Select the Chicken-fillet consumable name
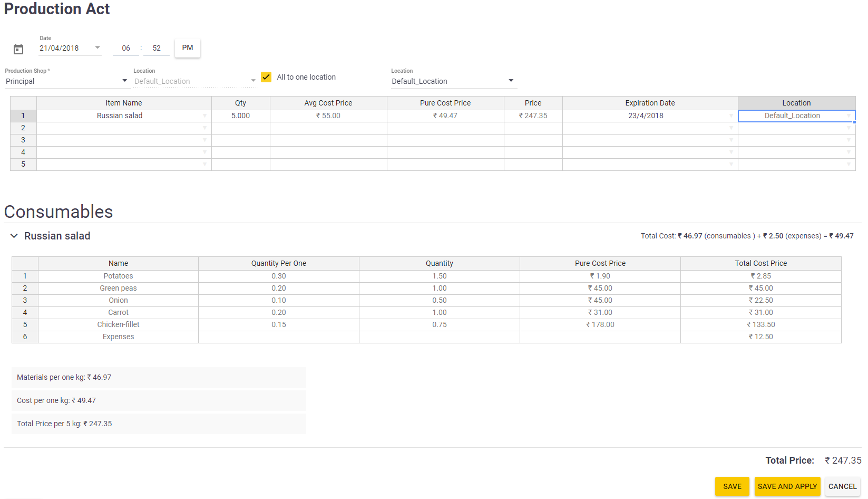Viewport: 868px width, 499px height. (x=119, y=324)
